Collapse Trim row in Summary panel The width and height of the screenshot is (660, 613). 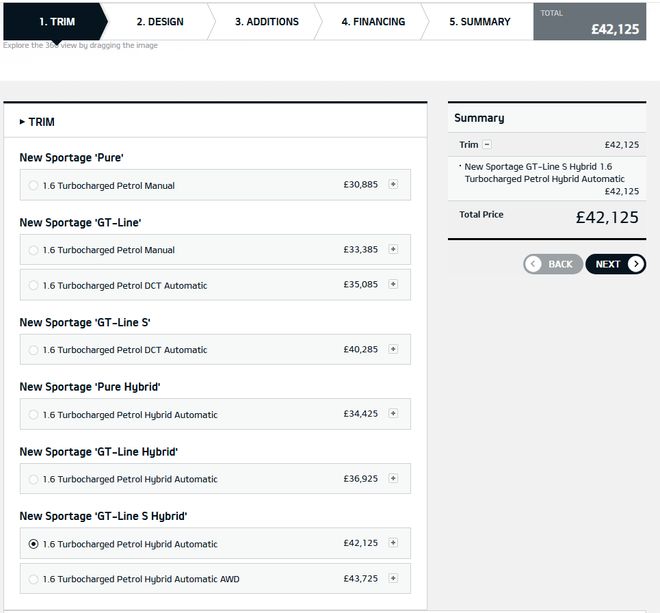pyautogui.click(x=487, y=145)
